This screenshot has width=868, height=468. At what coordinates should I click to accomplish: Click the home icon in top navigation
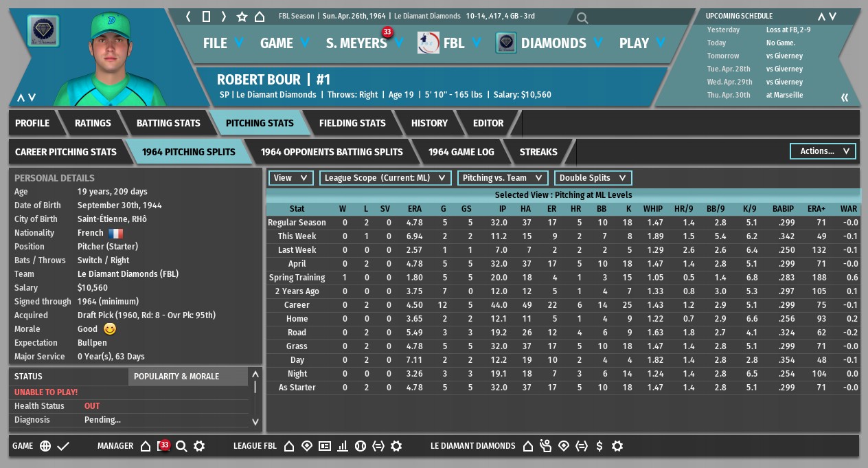(260, 16)
